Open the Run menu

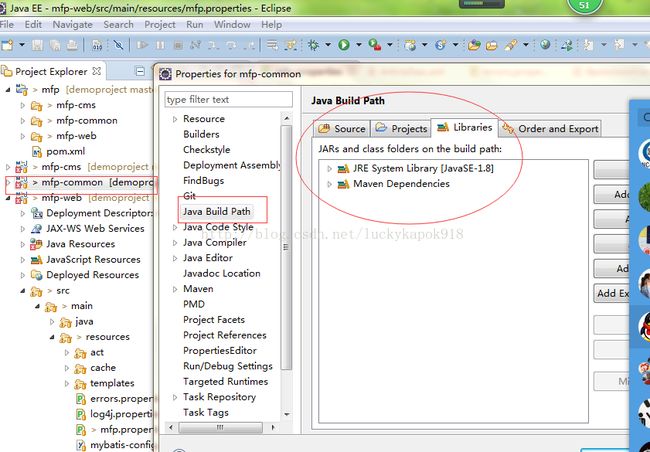pos(194,24)
